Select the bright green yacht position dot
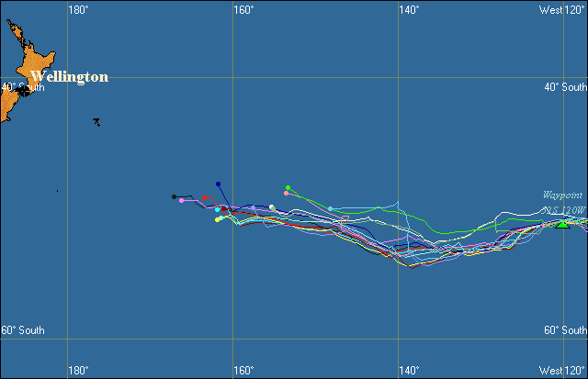This screenshot has width=588, height=379. click(x=288, y=187)
